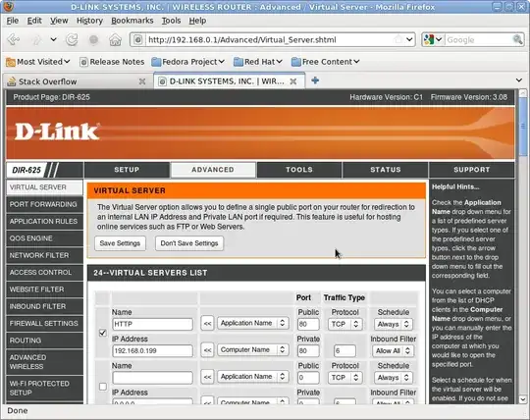
Task: Open Advanced Wireless in sidebar
Action: point(44,362)
